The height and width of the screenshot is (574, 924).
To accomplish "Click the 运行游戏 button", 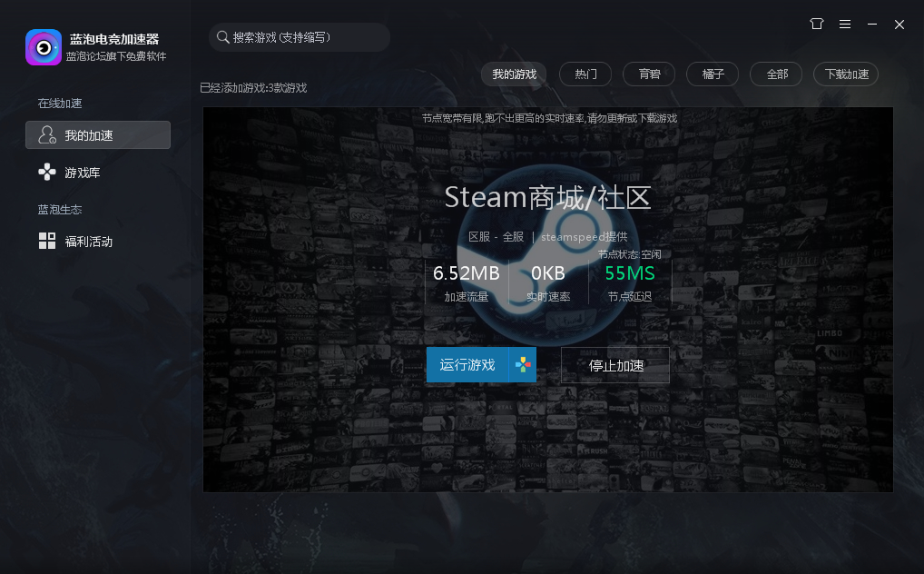I will (467, 364).
